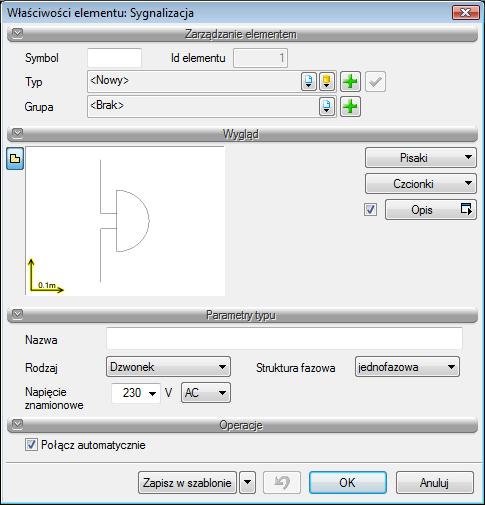Screen dimensions: 485x505
Task: Collapse the Parametry typu section
Action: 17,314
